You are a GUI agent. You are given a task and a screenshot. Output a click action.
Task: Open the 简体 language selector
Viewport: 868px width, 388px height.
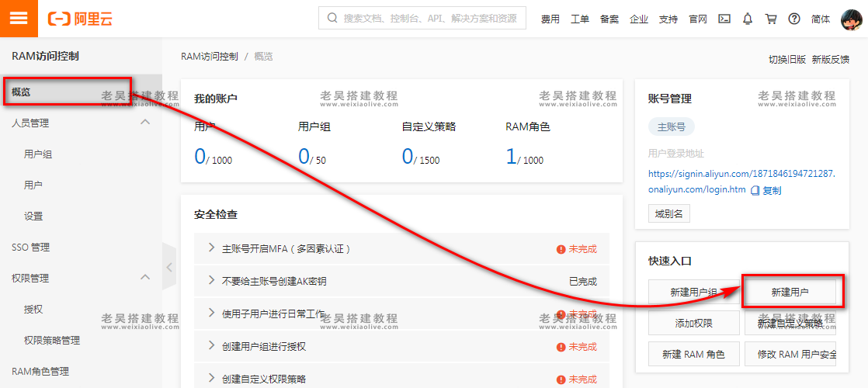click(x=821, y=19)
